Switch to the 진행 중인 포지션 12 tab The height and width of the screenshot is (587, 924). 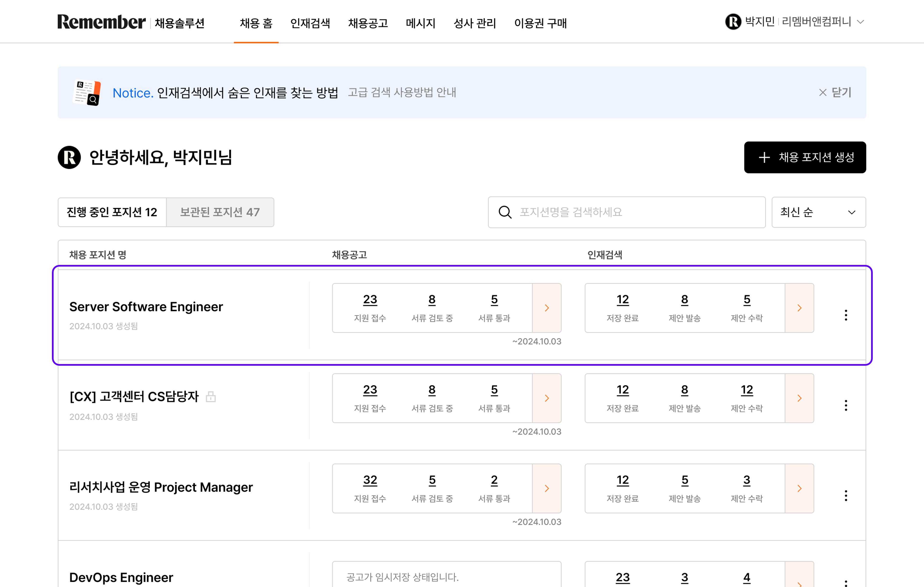click(x=112, y=212)
